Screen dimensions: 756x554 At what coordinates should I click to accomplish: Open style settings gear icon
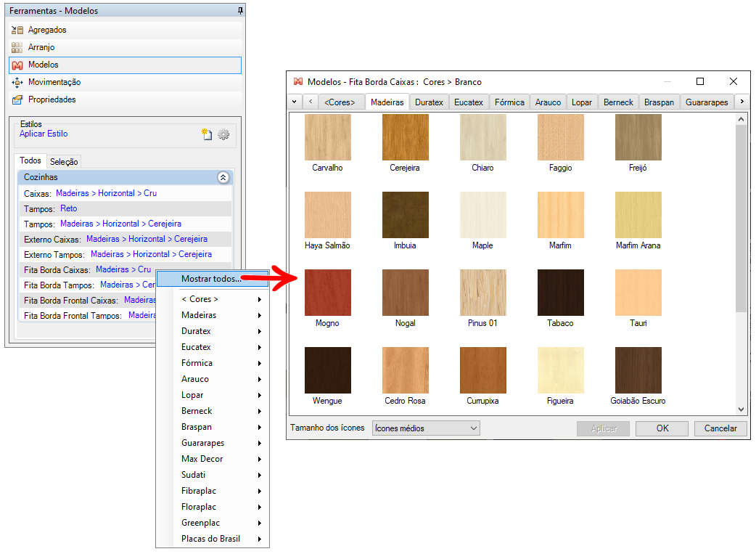[x=223, y=134]
